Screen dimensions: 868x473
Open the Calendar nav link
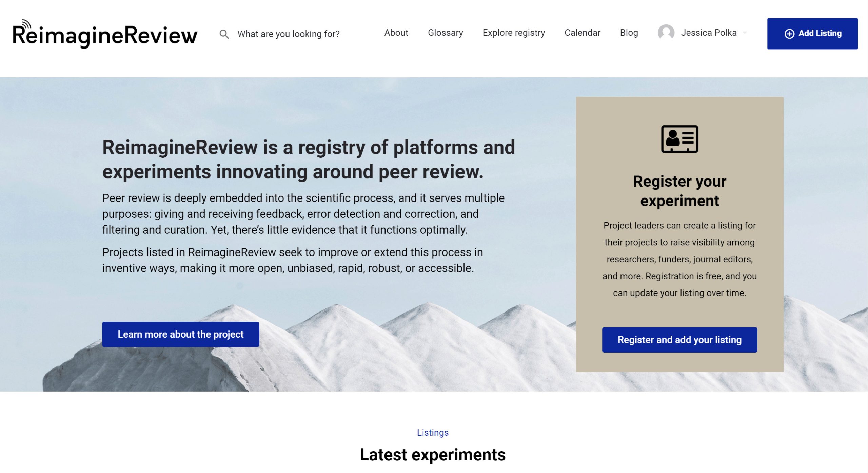[x=582, y=33]
